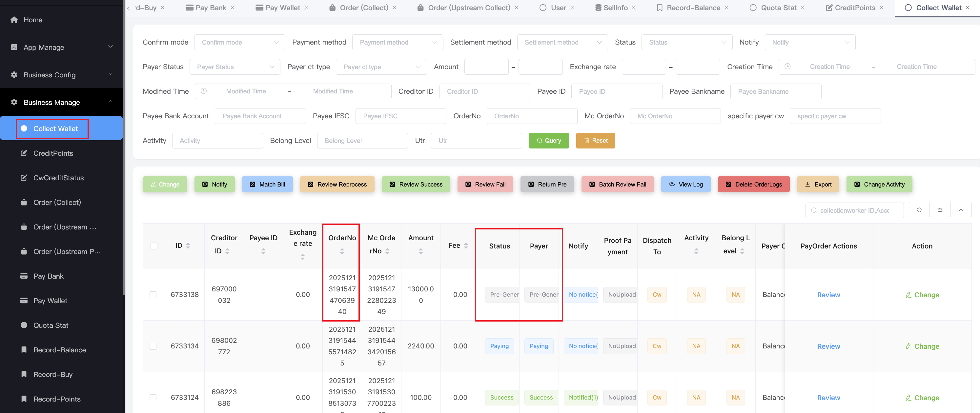
Task: Click Home icon in sidebar
Action: (14, 20)
